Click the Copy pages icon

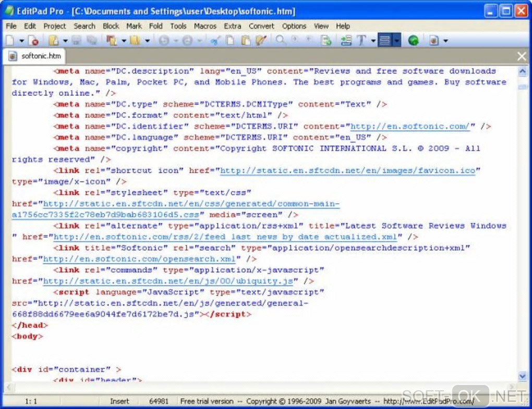tap(231, 41)
